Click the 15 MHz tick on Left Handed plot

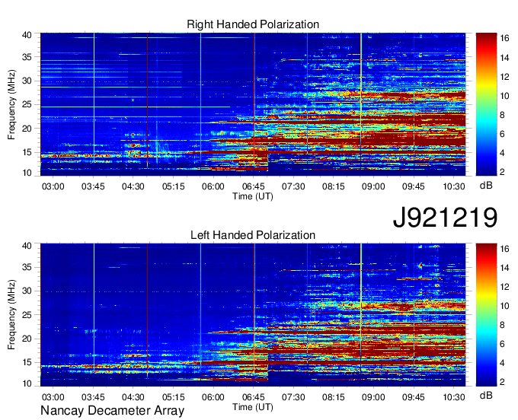click(x=27, y=362)
